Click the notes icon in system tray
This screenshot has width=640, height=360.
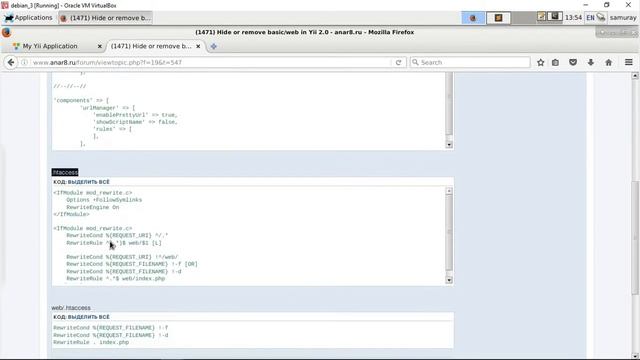(x=541, y=17)
